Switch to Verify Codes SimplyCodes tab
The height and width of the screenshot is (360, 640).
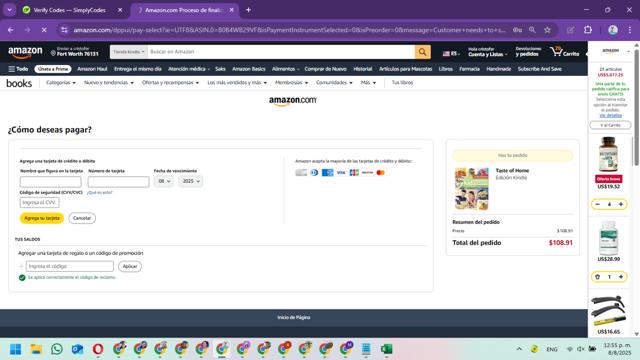pyautogui.click(x=69, y=10)
